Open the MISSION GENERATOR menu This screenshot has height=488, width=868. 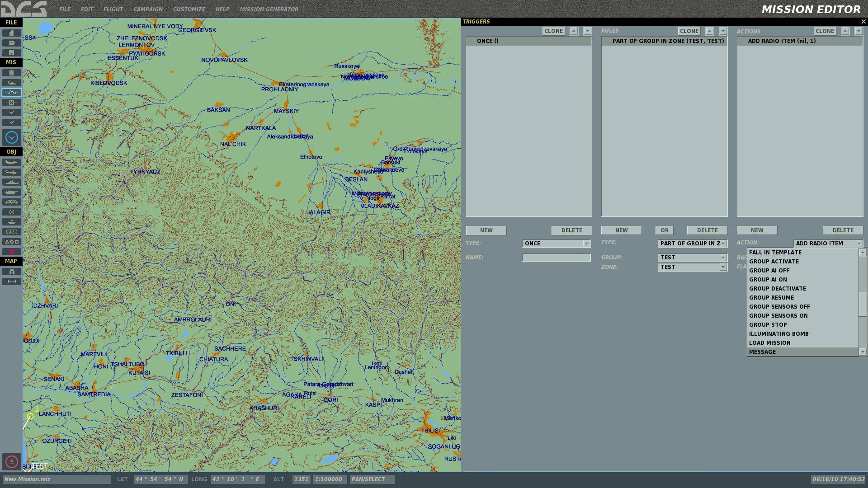(x=269, y=9)
